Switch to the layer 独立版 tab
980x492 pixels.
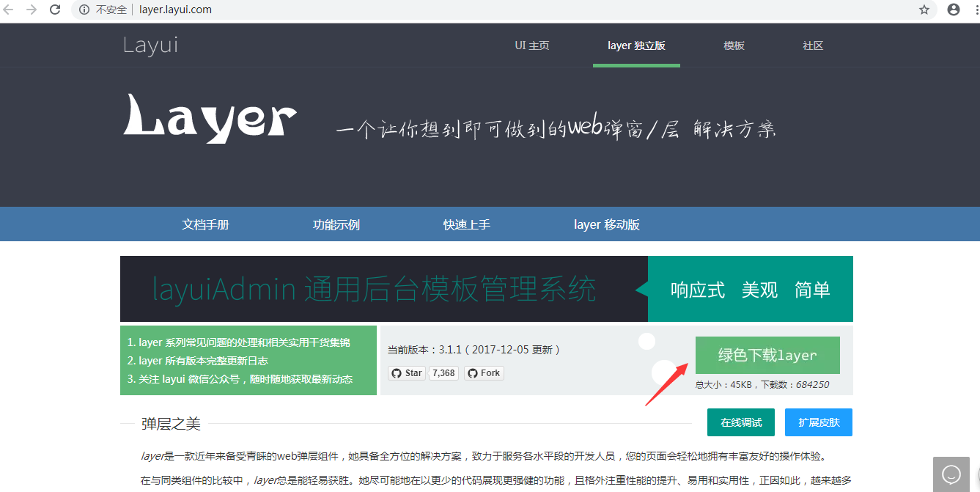636,45
